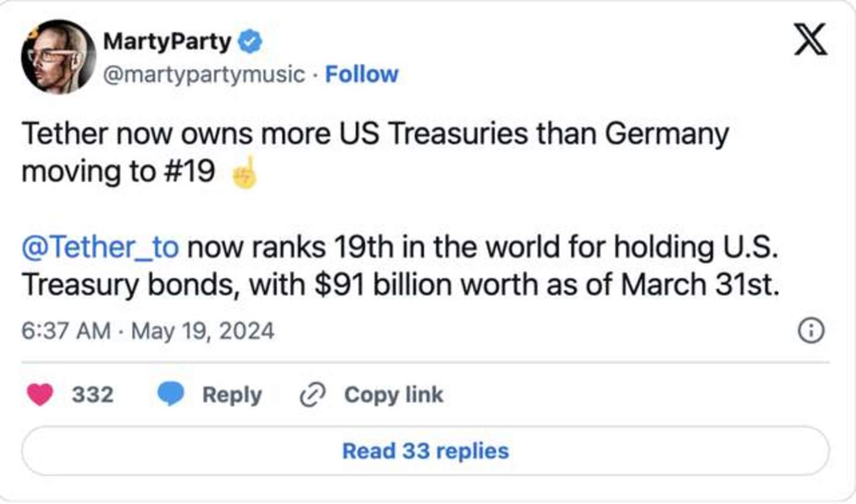Click the 332 likes count
The width and height of the screenshot is (856, 504).
click(93, 395)
